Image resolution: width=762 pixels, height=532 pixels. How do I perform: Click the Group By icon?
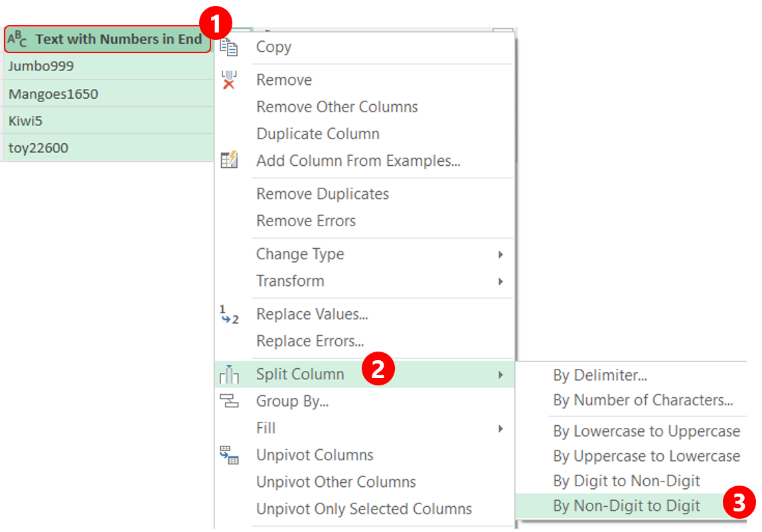pos(228,401)
